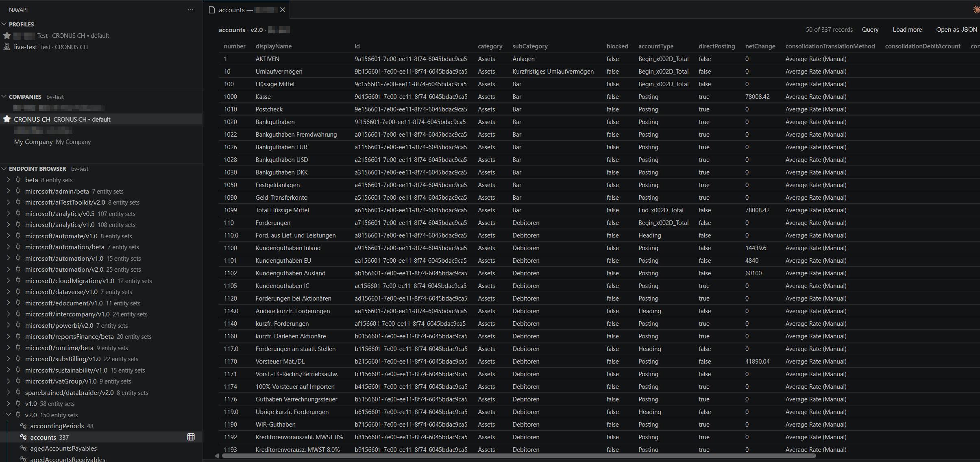The width and height of the screenshot is (980, 462).
Task: Click plug icon beside v2.0 endpoint
Action: point(18,415)
